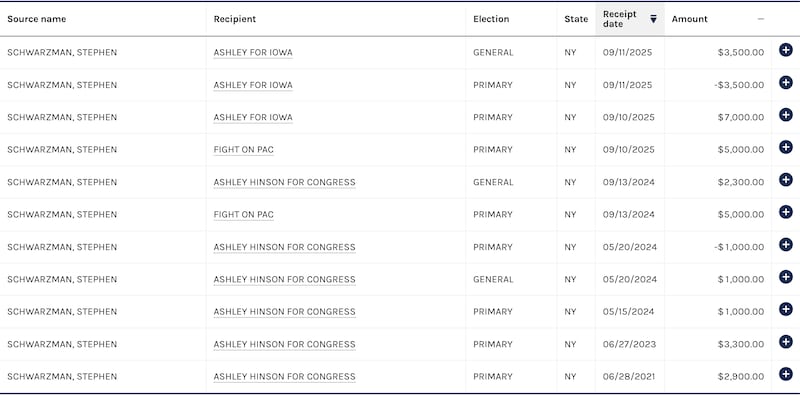Expand the $2,900.00 contribution from 06/28/2021
The width and height of the screenshot is (800, 395).
[786, 374]
